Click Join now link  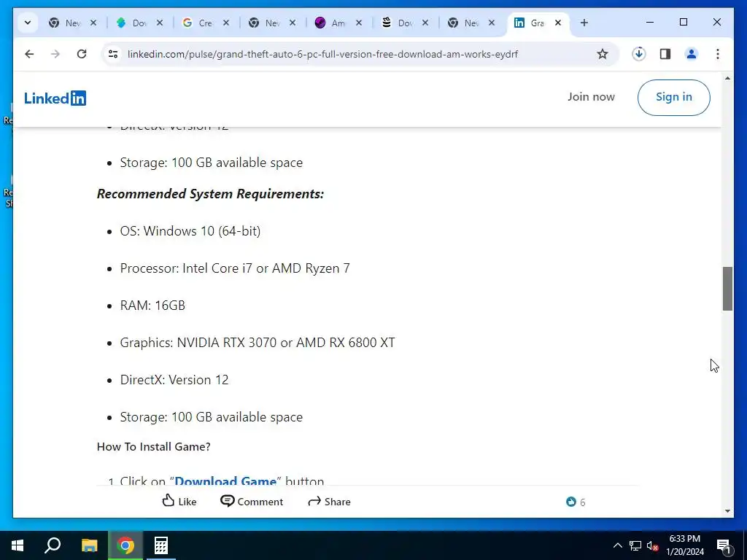591,97
